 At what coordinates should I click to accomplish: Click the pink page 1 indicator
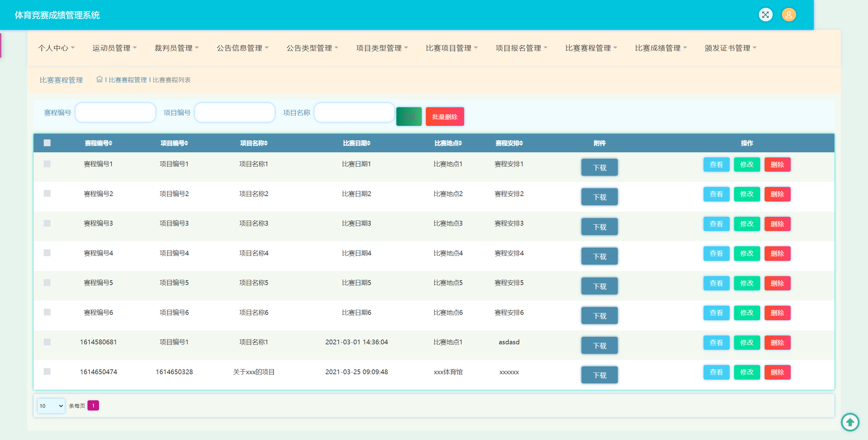[93, 405]
